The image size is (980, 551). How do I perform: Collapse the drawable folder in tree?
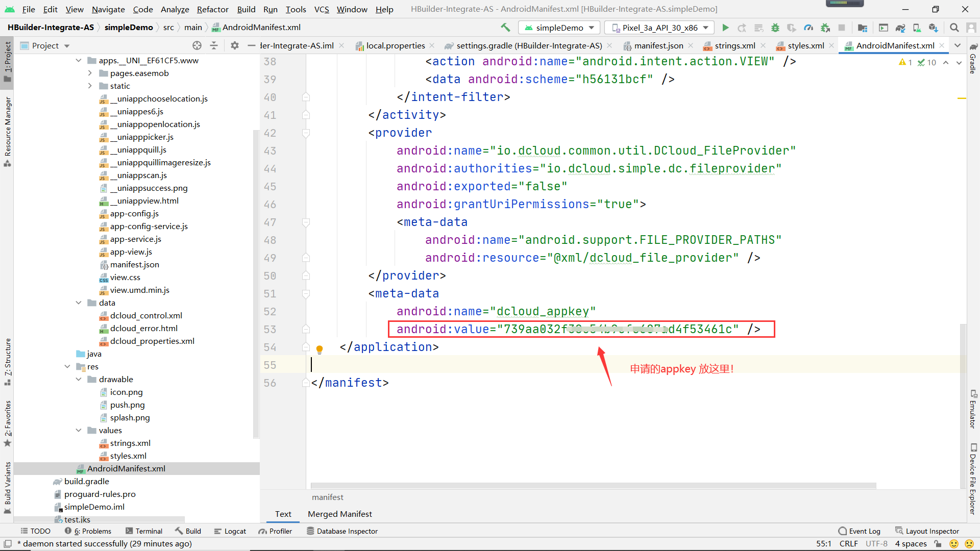point(79,379)
